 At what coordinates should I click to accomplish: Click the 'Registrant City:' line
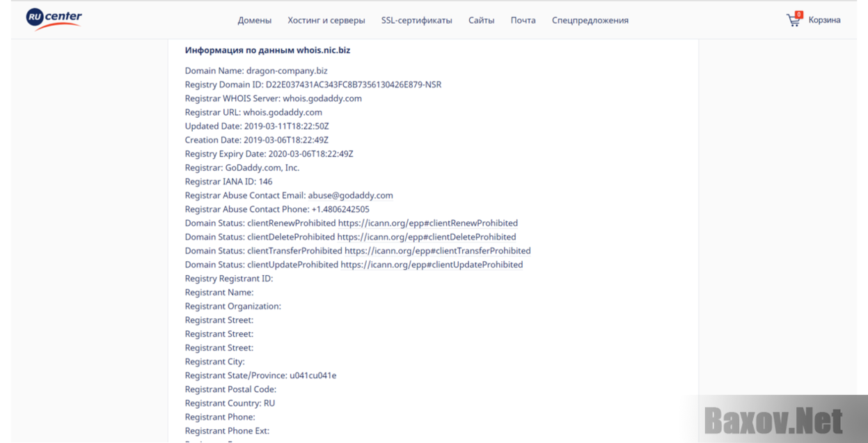click(215, 362)
